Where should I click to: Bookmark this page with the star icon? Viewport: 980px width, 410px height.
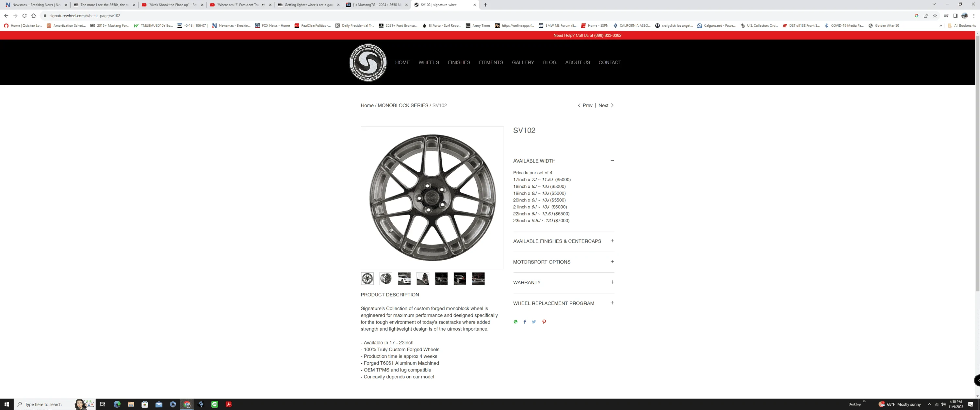tap(935, 16)
